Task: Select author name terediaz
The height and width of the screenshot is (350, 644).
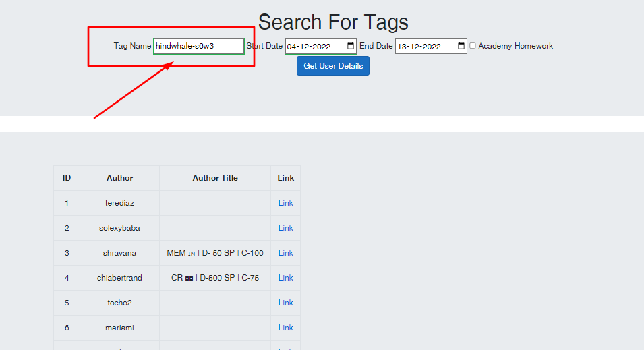Action: (x=119, y=203)
